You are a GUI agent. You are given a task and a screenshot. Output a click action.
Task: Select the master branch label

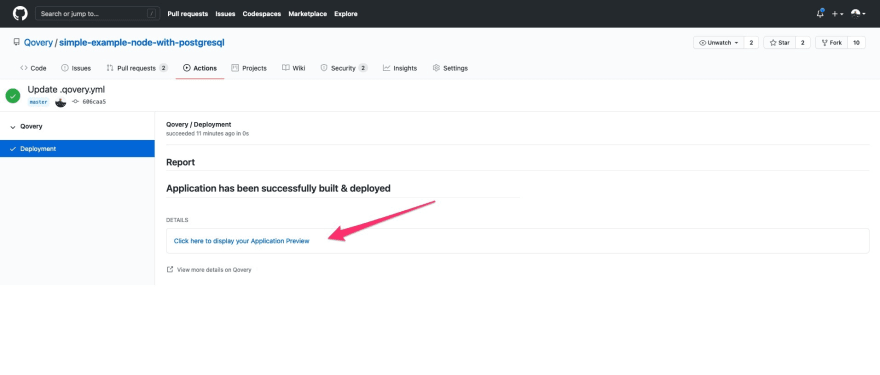point(39,102)
